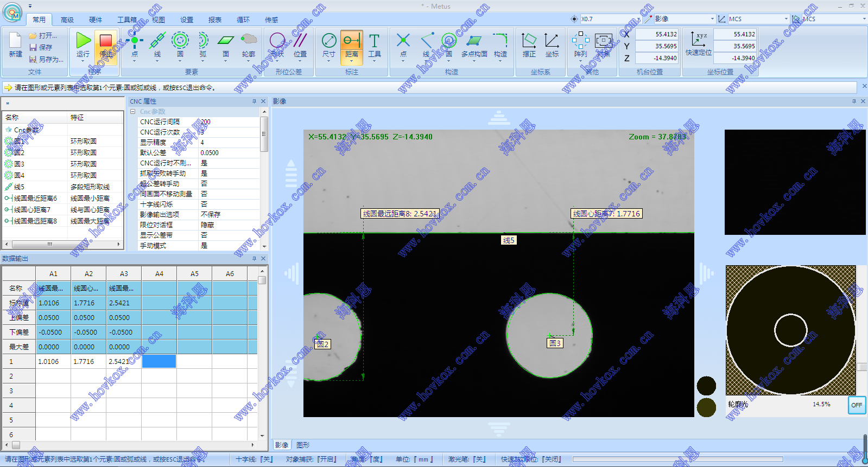Open the 多点构面 construct tool
Image resolution: width=868 pixels, height=467 pixels.
[474, 41]
